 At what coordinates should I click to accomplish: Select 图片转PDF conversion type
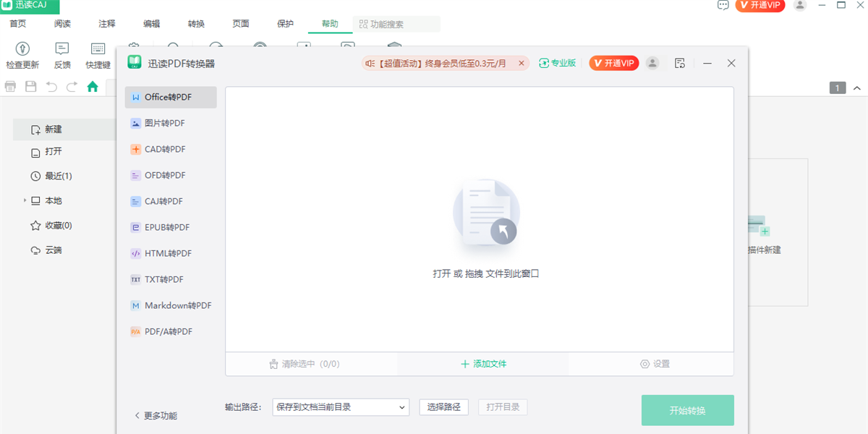171,123
